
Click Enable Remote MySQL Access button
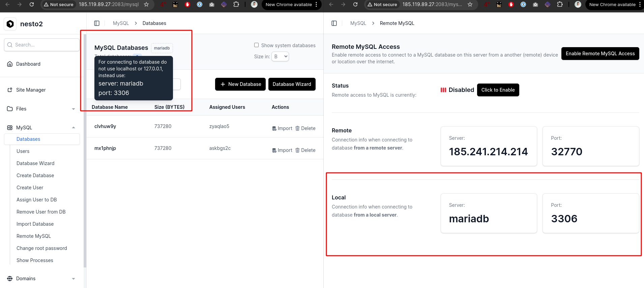click(600, 54)
